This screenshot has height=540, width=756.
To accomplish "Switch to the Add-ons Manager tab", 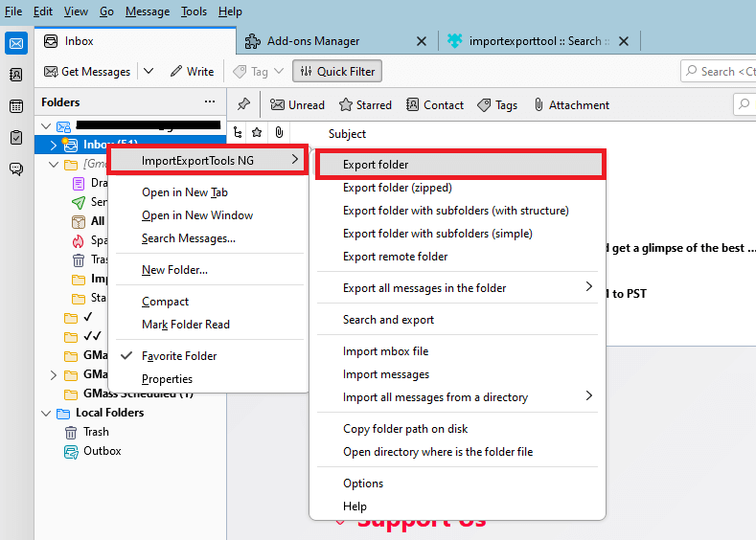I will [x=313, y=41].
